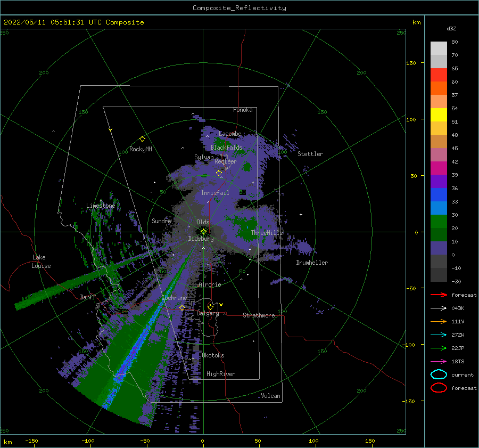Click the Composite_Reflectivity title
The height and width of the screenshot is (448, 479).
tap(239, 8)
